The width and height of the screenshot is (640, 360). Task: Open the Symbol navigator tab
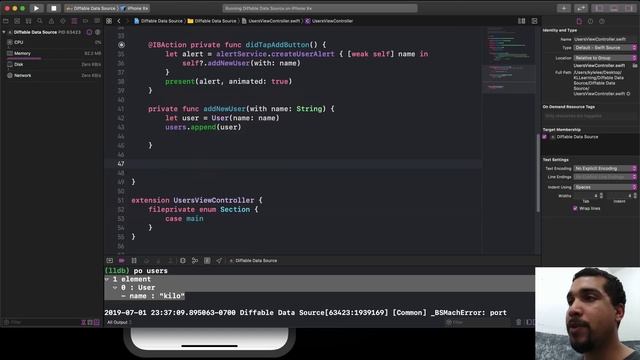click(x=29, y=21)
